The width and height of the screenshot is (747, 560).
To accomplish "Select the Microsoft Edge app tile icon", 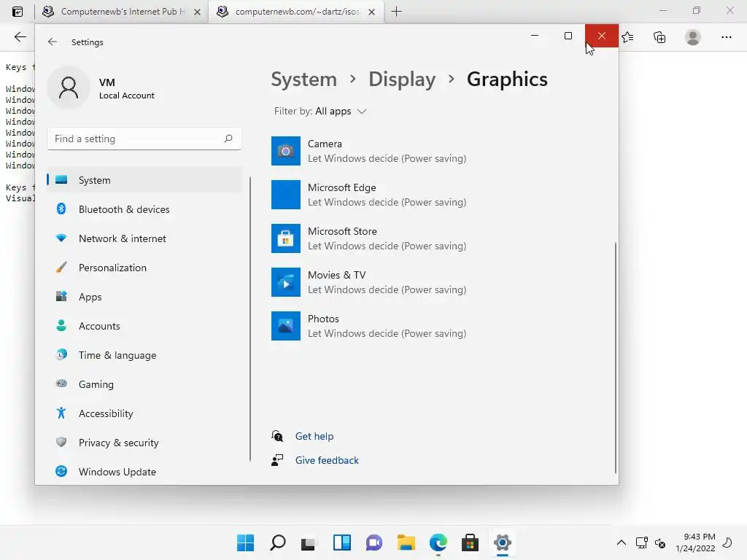I will 286,194.
